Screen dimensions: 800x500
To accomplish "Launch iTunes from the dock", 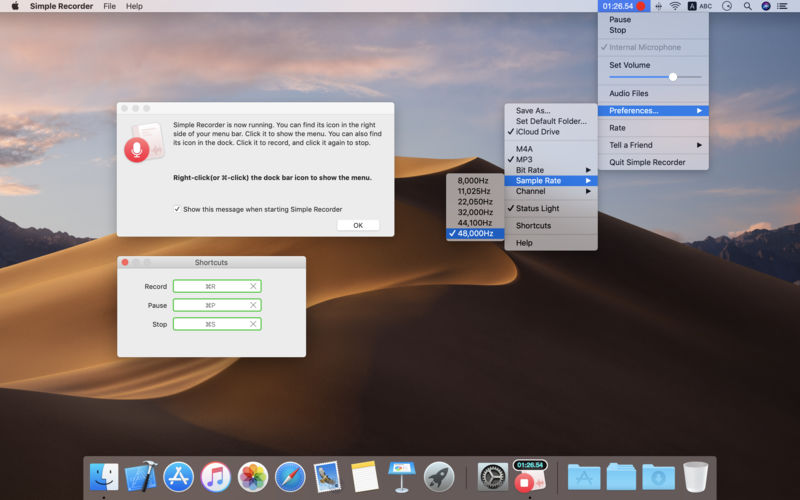I will pos(215,477).
